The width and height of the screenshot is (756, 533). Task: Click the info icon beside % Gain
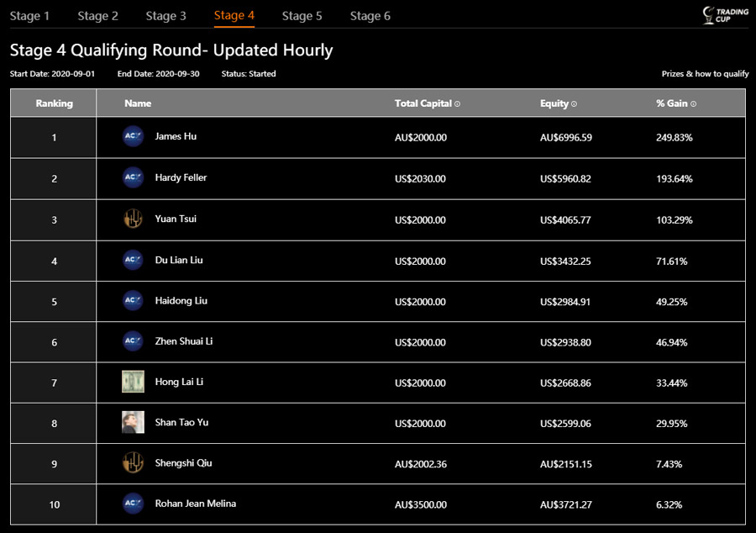(x=693, y=104)
